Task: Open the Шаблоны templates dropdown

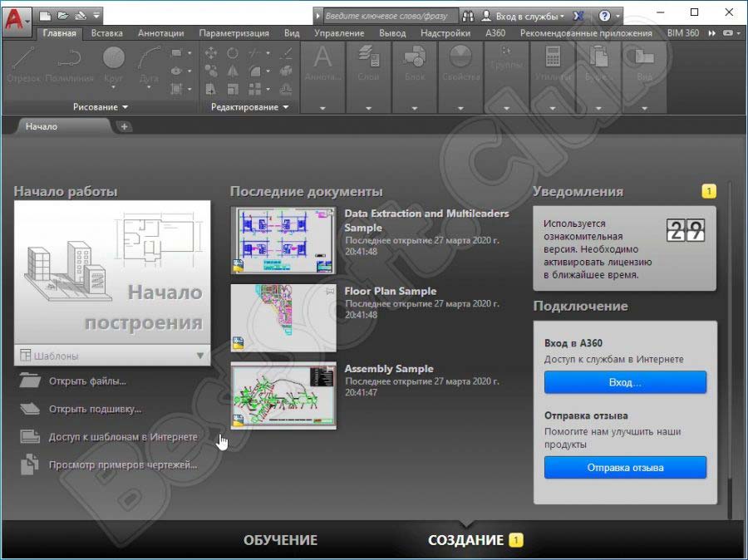Action: (112, 356)
